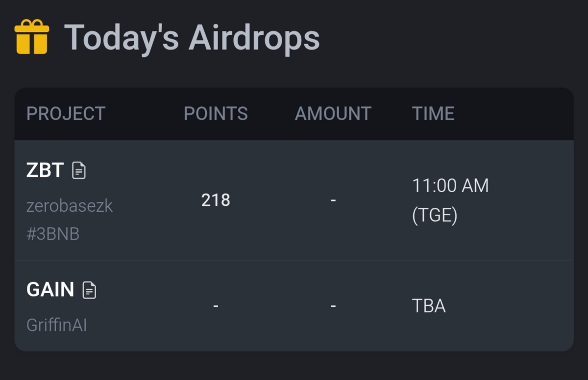Select the GAIN project name
The image size is (588, 380).
(x=50, y=290)
